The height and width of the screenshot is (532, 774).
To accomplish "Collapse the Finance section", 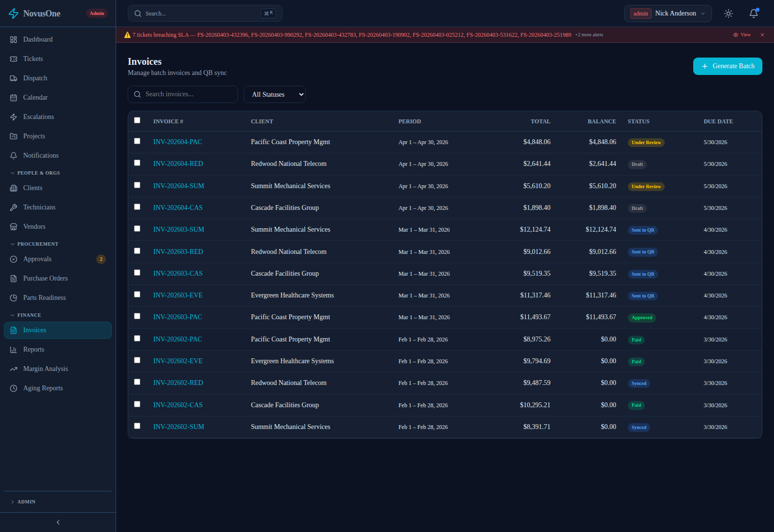I will click(x=25, y=315).
